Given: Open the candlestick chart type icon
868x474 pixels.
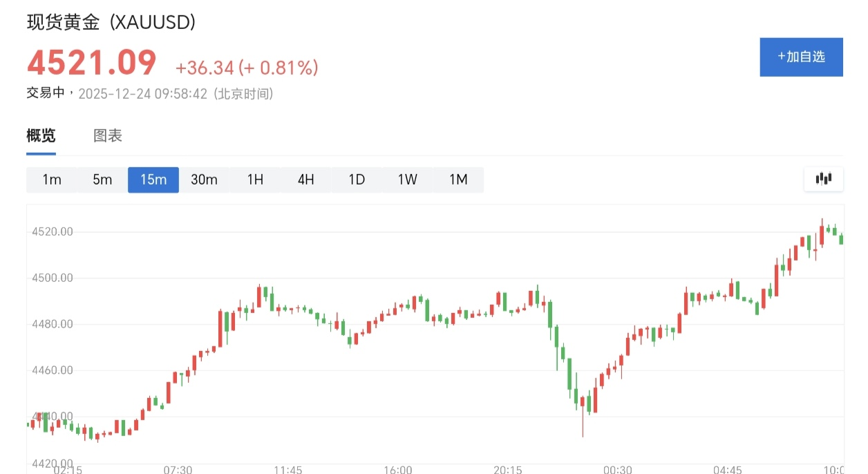Looking at the screenshot, I should click(823, 179).
